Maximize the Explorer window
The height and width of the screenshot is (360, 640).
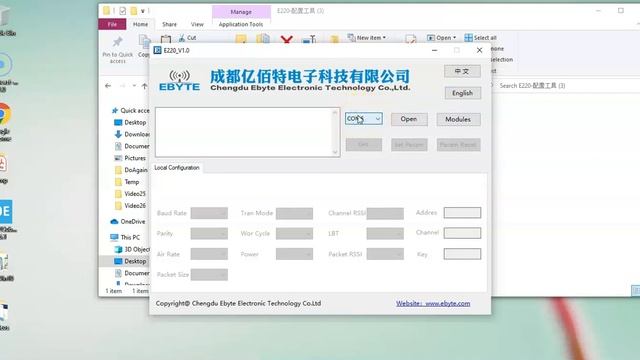click(620, 11)
